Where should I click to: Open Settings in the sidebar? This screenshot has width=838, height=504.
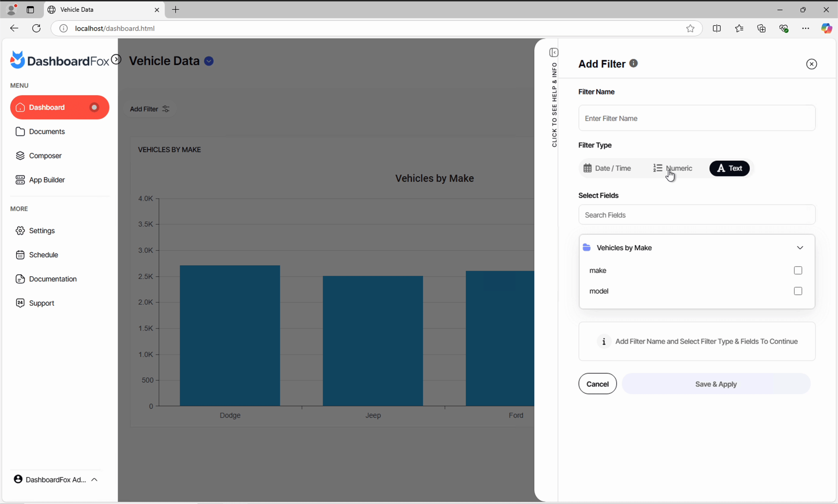pos(42,231)
